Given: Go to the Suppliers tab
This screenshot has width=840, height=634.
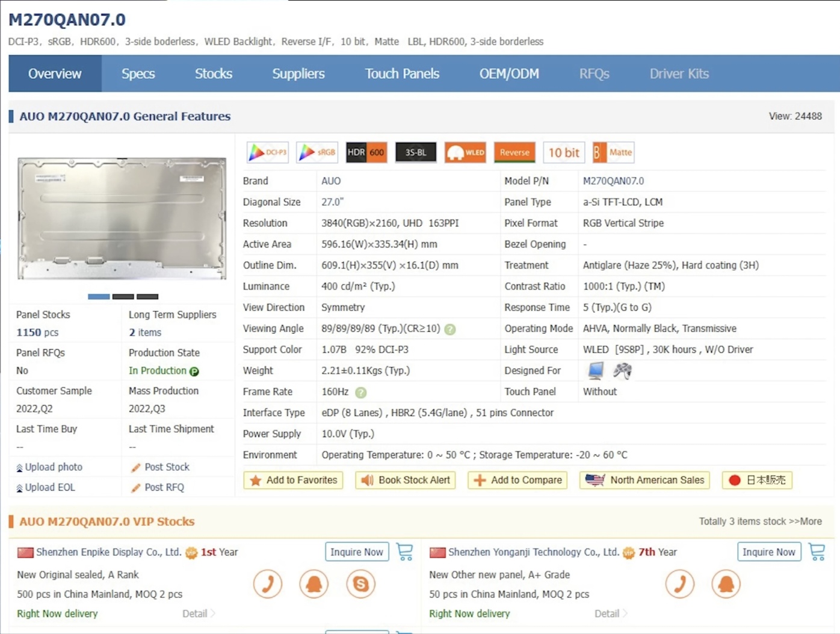Looking at the screenshot, I should (298, 73).
